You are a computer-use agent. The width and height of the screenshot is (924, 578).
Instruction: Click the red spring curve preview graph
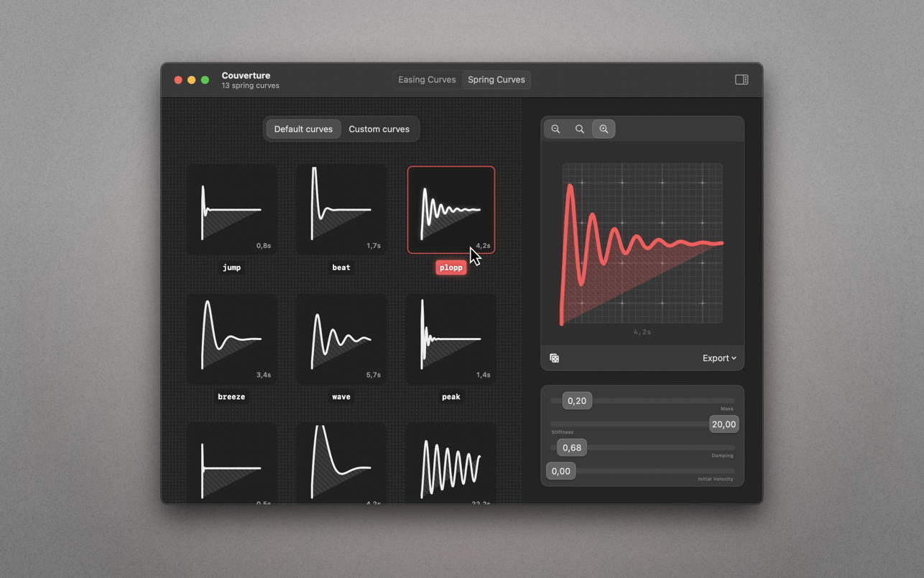[x=642, y=243]
